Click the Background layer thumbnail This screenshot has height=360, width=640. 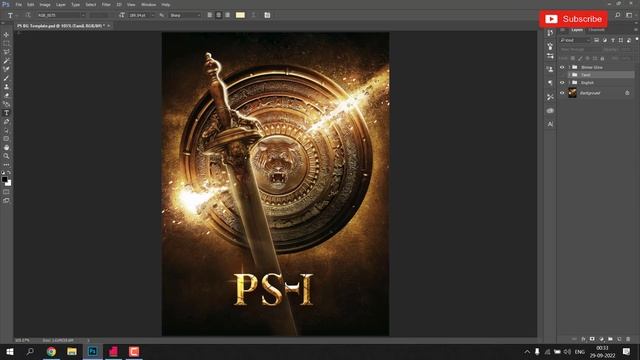(573, 93)
